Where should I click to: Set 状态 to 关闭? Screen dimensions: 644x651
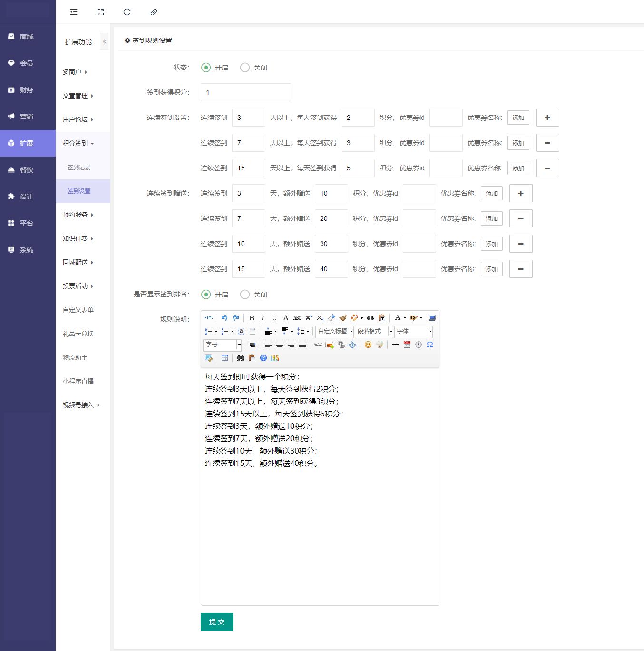[245, 68]
